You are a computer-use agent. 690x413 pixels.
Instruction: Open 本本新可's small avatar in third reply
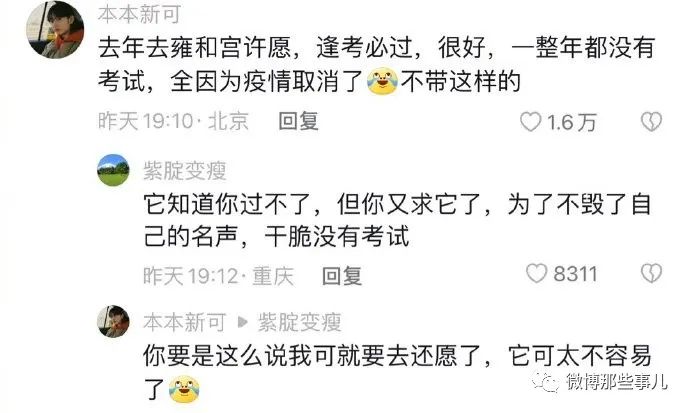pos(113,322)
